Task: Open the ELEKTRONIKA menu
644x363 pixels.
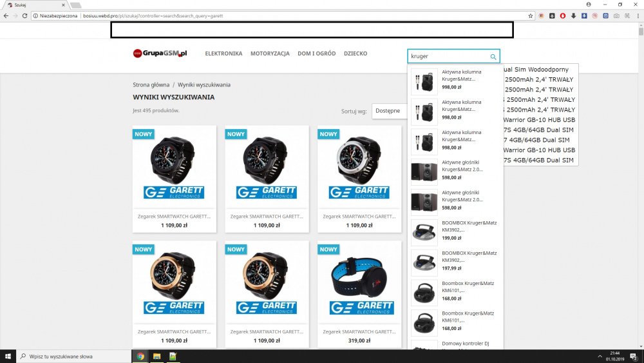Action: [223, 54]
